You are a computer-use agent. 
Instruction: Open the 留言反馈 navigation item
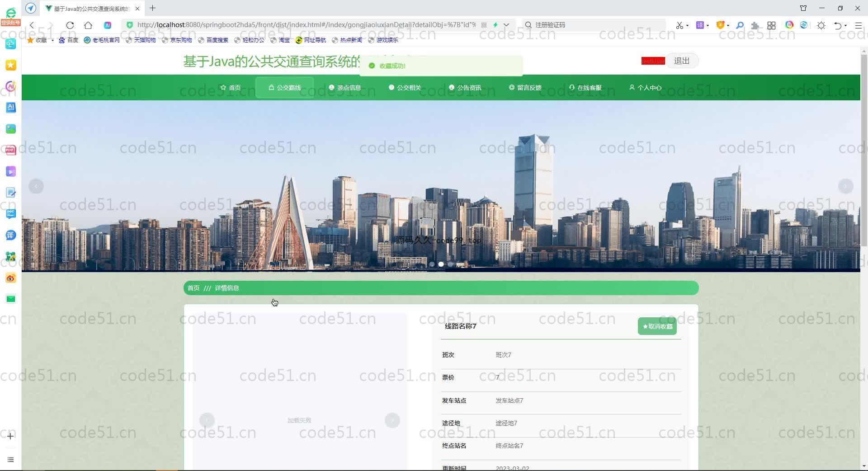click(525, 88)
